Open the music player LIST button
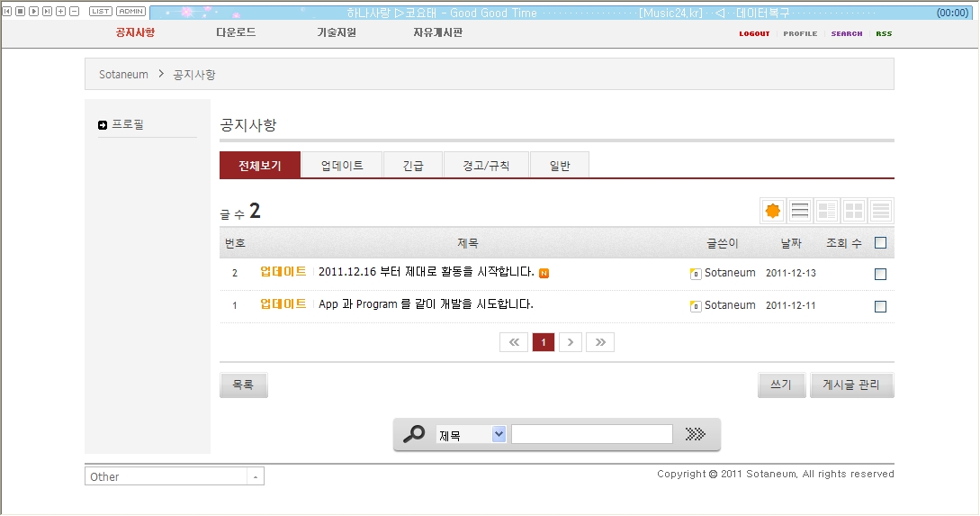This screenshot has width=980, height=516. pyautogui.click(x=101, y=12)
